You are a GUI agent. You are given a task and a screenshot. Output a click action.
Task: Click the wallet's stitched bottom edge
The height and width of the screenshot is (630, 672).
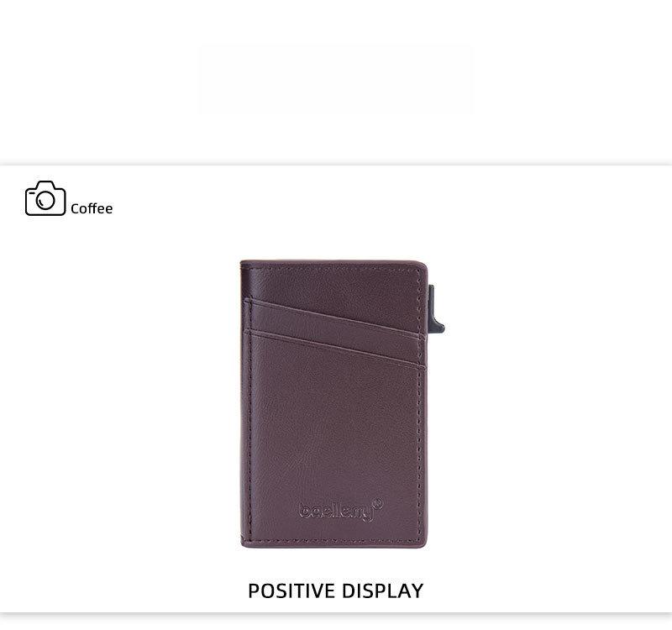[x=333, y=542]
